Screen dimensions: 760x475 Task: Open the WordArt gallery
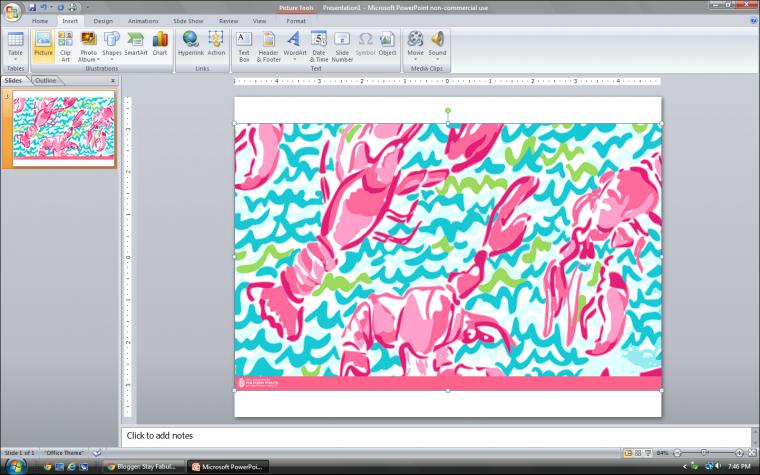pyautogui.click(x=295, y=46)
